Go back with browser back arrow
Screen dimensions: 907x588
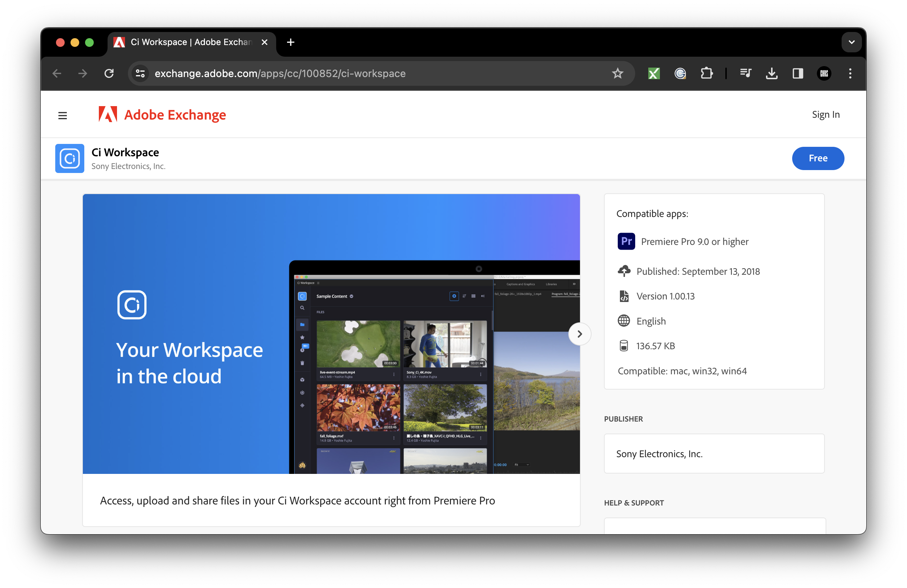pos(57,73)
